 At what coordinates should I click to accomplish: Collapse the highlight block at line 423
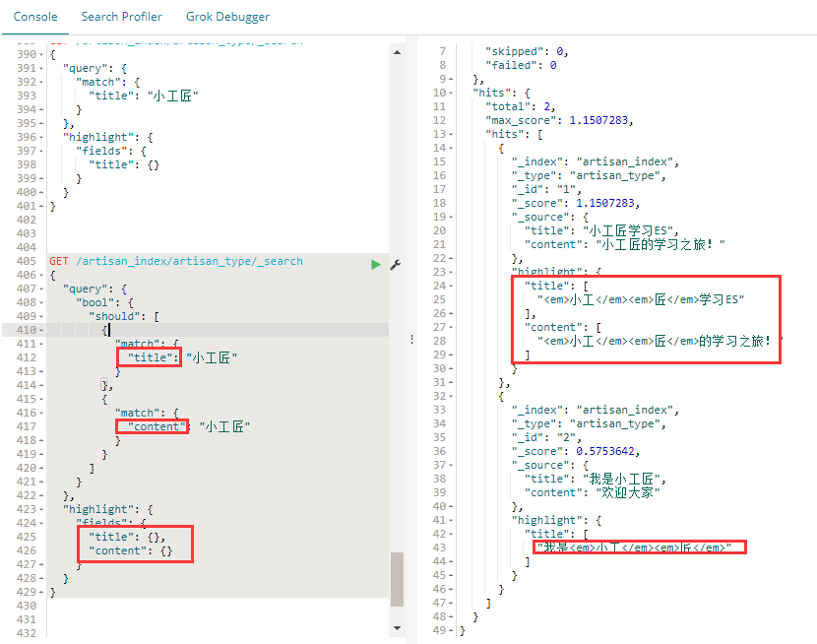point(41,509)
